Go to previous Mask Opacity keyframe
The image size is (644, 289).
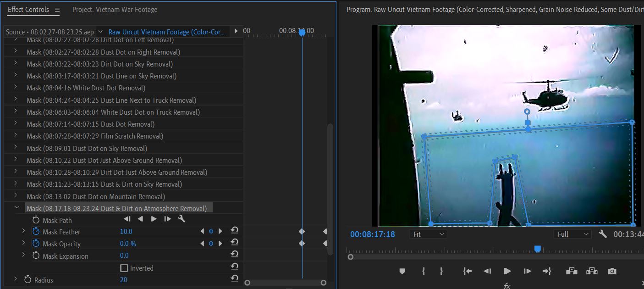click(x=202, y=244)
